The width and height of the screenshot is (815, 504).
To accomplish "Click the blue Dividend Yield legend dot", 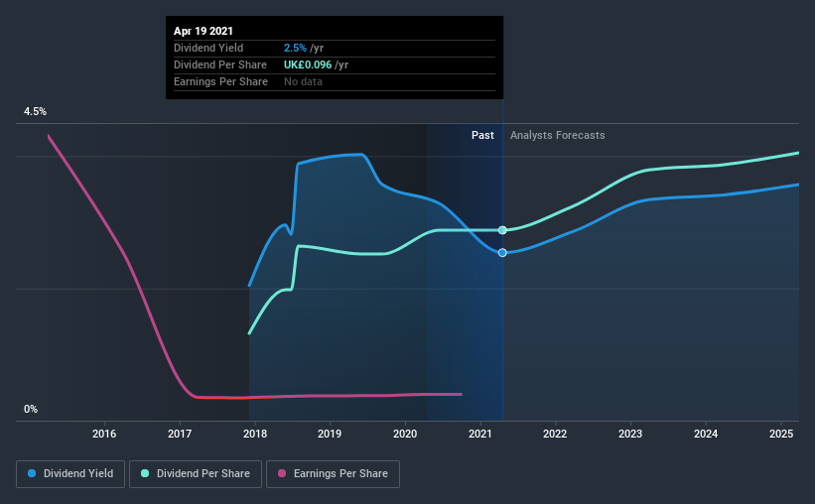I will pyautogui.click(x=32, y=473).
